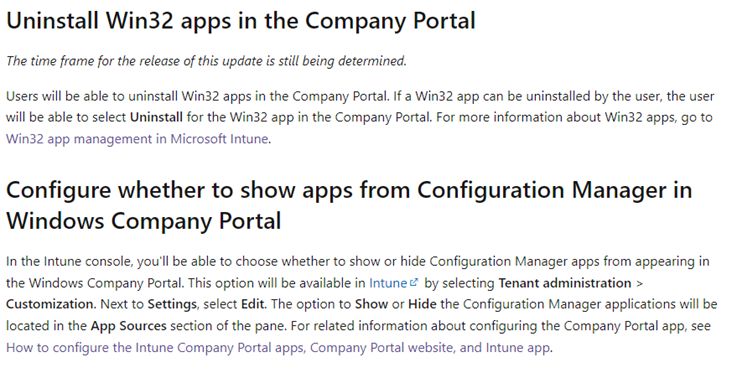The width and height of the screenshot is (737, 378).
Task: Click the sentence starting In the Intune console
Action: pyautogui.click(x=357, y=271)
